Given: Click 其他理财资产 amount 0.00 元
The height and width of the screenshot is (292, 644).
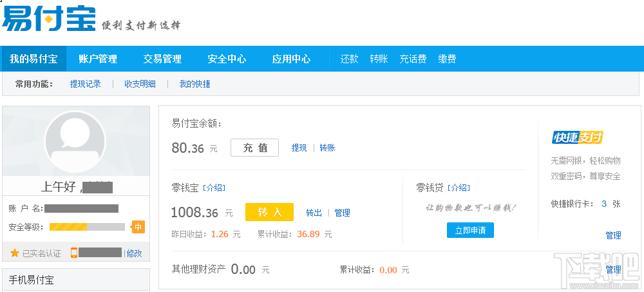Looking at the screenshot, I should click(250, 270).
